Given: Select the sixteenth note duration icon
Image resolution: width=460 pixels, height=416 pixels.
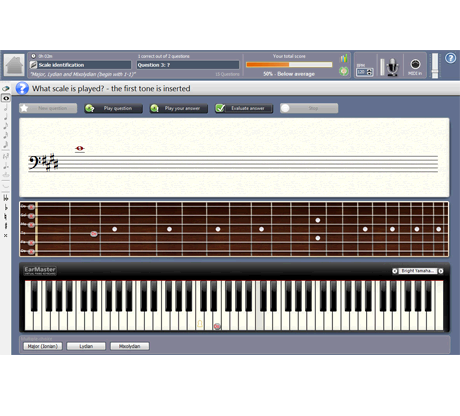Looking at the screenshot, I should coord(6,135).
